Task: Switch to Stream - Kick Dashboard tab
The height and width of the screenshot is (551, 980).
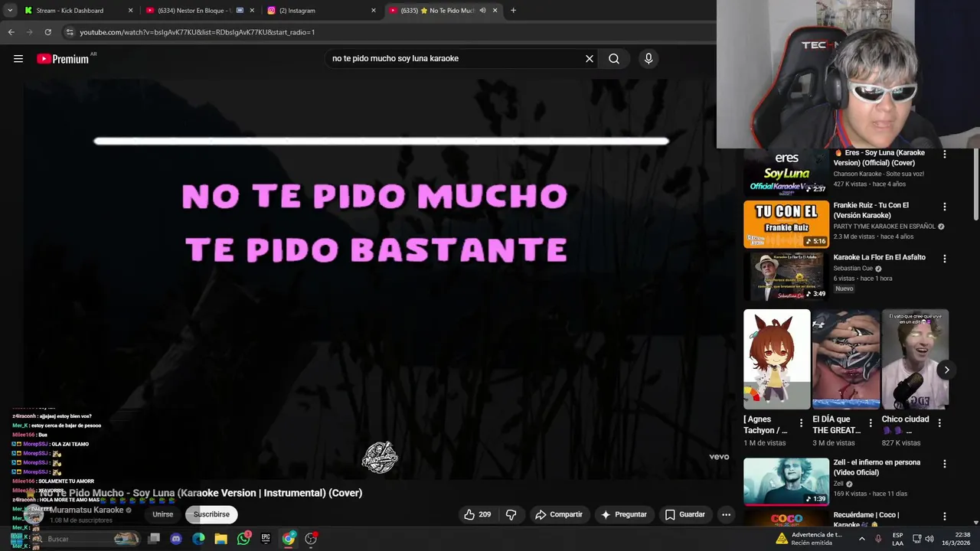Action: click(79, 11)
